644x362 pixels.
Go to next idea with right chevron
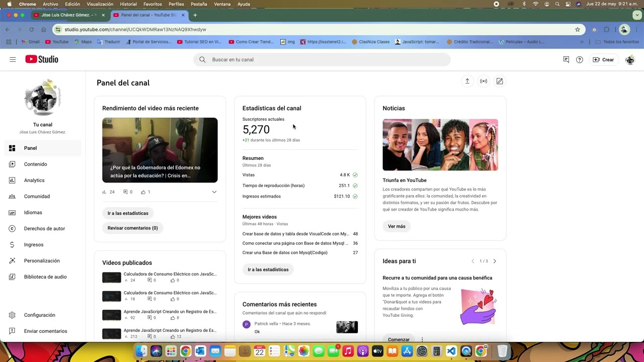[495, 261]
